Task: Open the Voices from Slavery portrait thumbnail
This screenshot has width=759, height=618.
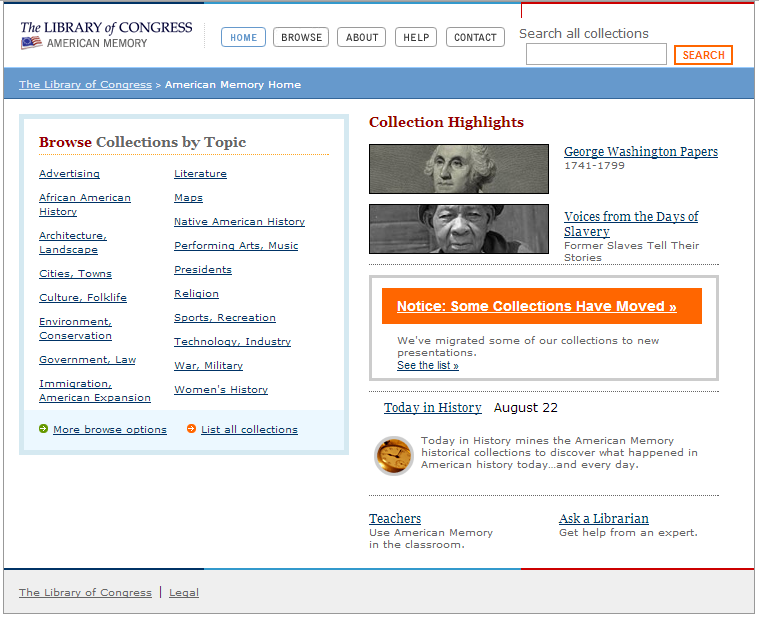Action: 459,229
